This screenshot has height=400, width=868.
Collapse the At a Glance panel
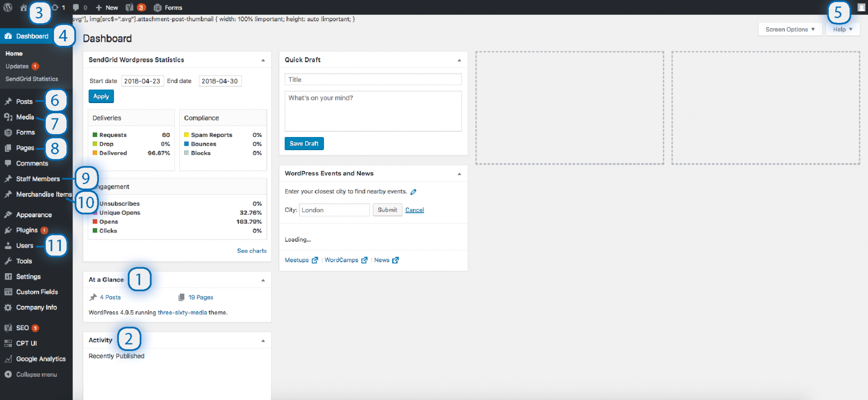coord(263,280)
